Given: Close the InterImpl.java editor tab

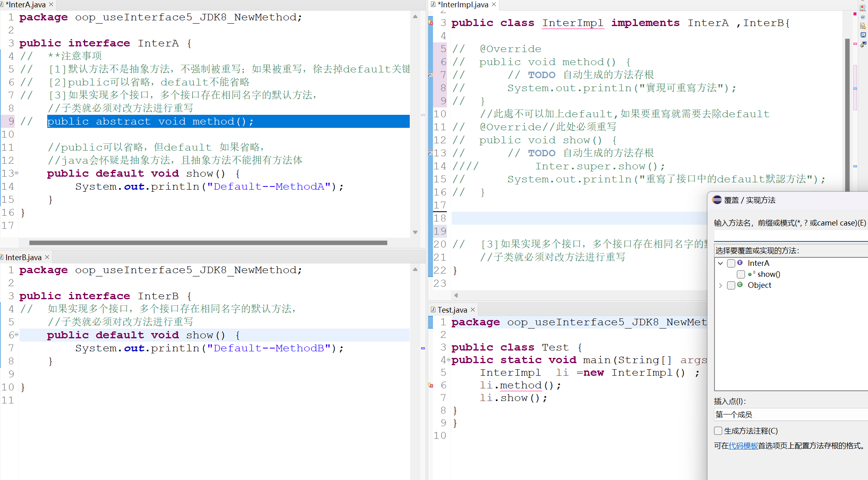Looking at the screenshot, I should (x=494, y=4).
